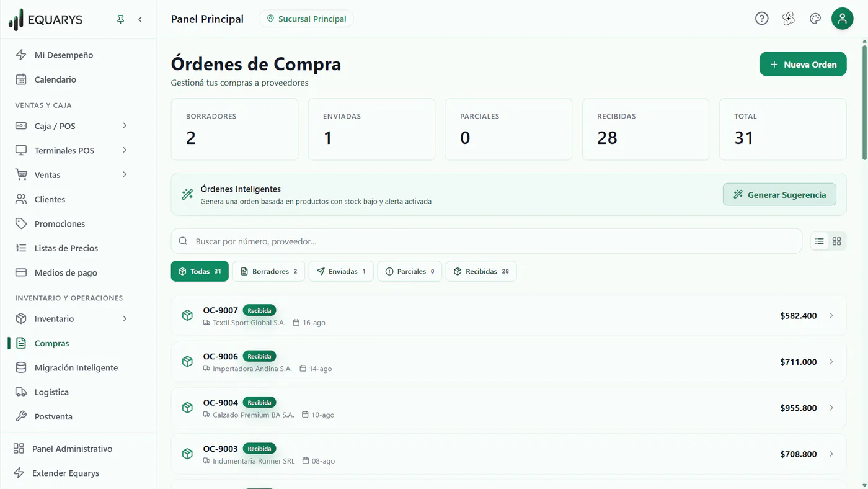The image size is (868, 489).
Task: Click the Extender Equarys lightning icon
Action: [19, 473]
